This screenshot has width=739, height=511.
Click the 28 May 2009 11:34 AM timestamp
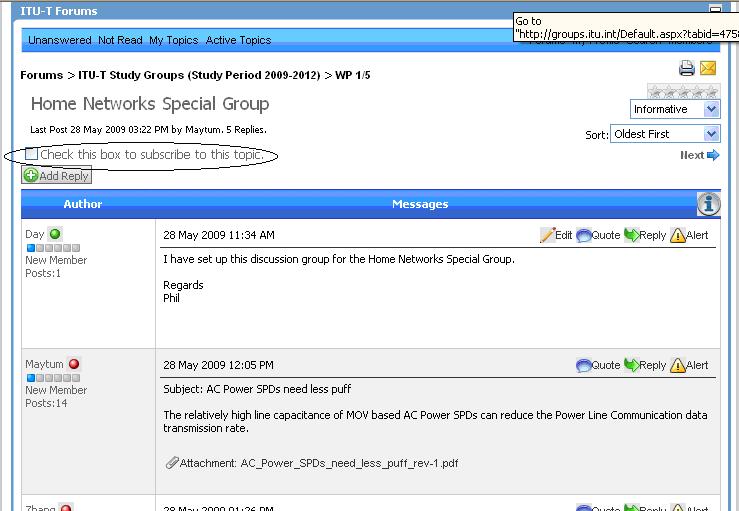(219, 235)
